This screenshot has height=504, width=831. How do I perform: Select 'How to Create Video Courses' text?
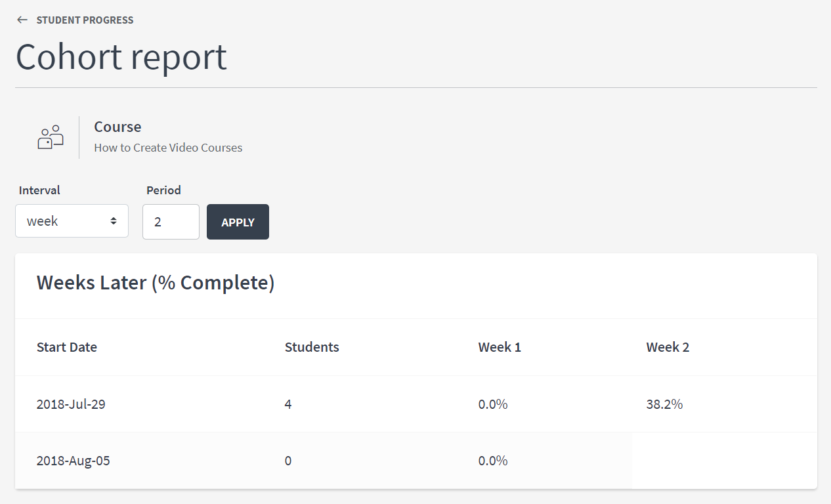(168, 148)
